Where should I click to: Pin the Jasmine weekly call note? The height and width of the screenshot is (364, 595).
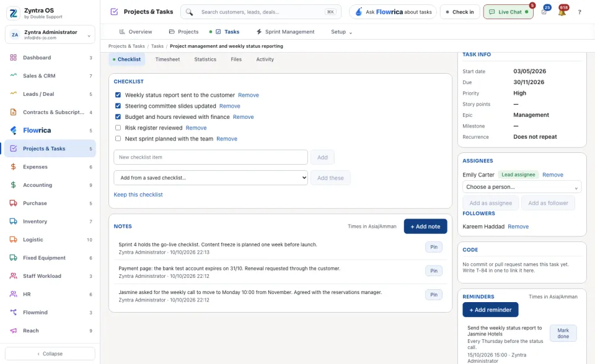coord(434,295)
